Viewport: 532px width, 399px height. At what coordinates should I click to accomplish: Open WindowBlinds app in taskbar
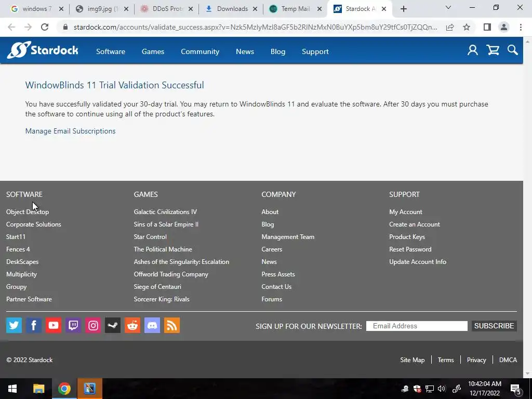pos(90,389)
